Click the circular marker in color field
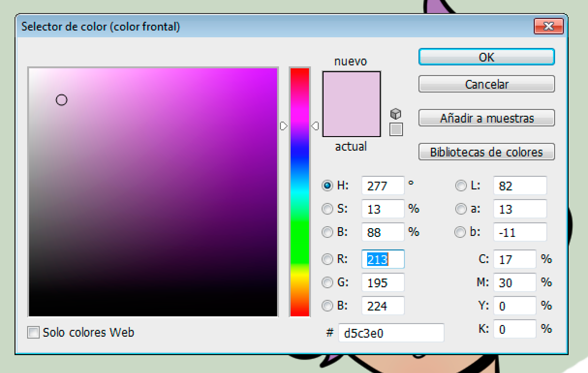Viewport: 588px width, 373px height. 62,100
